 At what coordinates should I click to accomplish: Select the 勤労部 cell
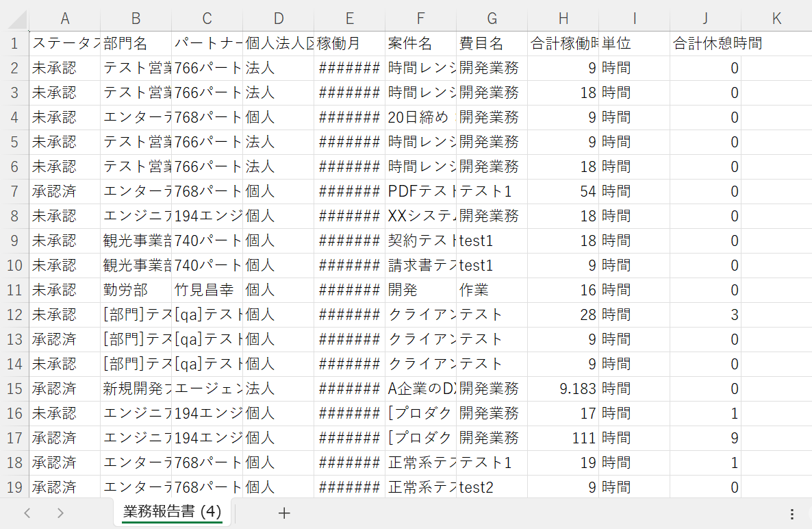pos(136,290)
